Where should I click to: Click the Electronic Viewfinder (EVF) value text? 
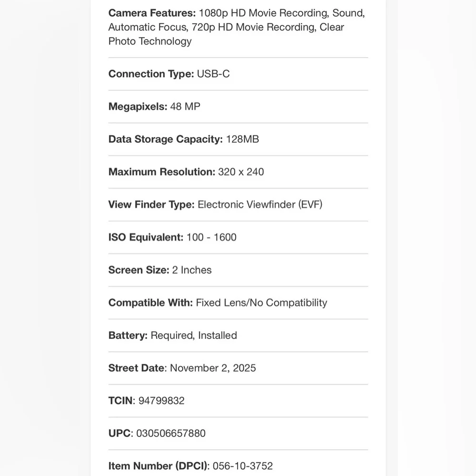[260, 205]
